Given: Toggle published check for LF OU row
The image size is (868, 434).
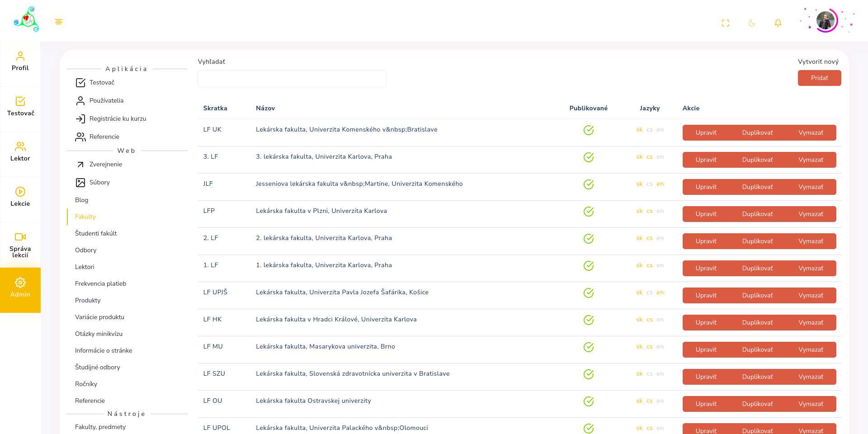Looking at the screenshot, I should pos(589,401).
